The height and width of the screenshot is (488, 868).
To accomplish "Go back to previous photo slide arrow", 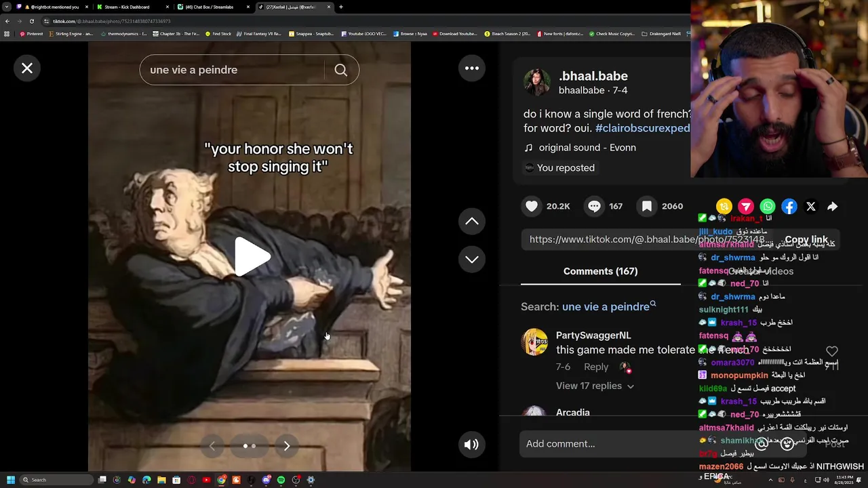I will (212, 446).
